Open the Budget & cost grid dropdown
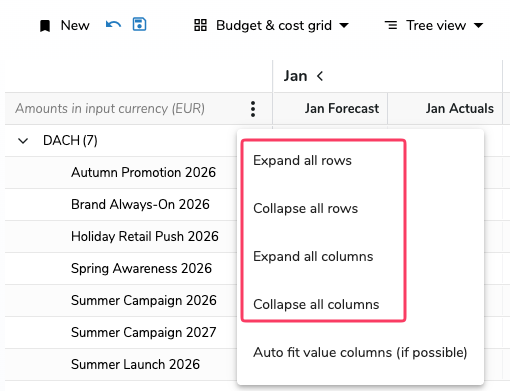 tap(344, 25)
